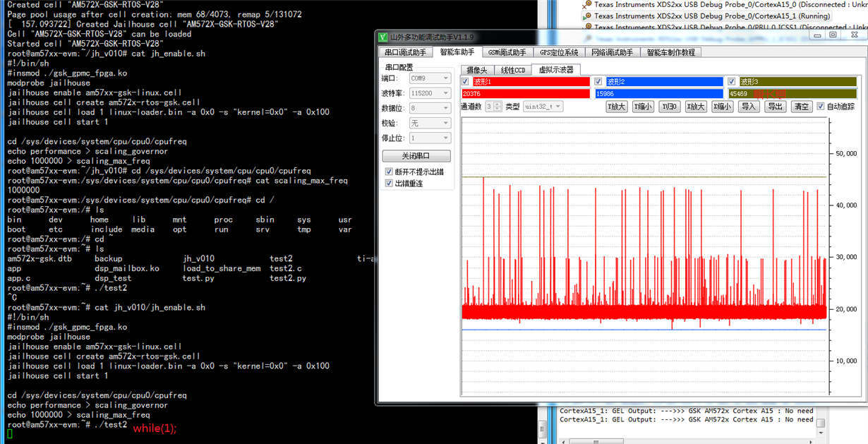Click the 50,000 Y-axis label
Screen dimensions: 868x444
(x=845, y=153)
